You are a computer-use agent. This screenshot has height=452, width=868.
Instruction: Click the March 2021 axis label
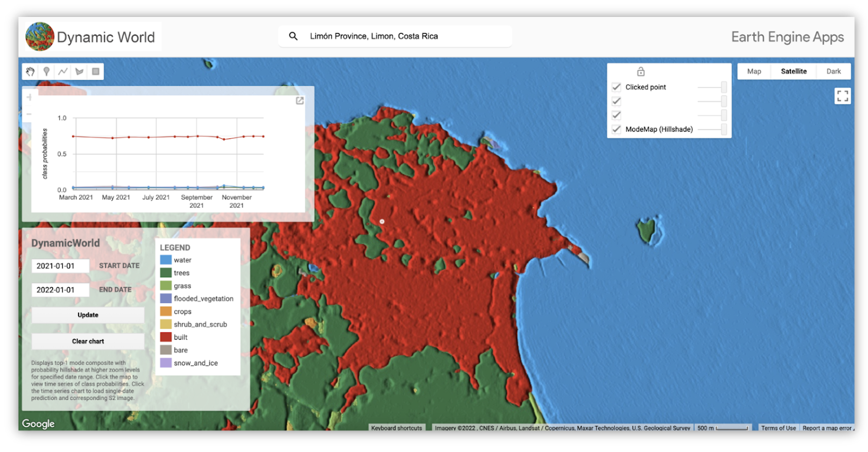coord(76,197)
